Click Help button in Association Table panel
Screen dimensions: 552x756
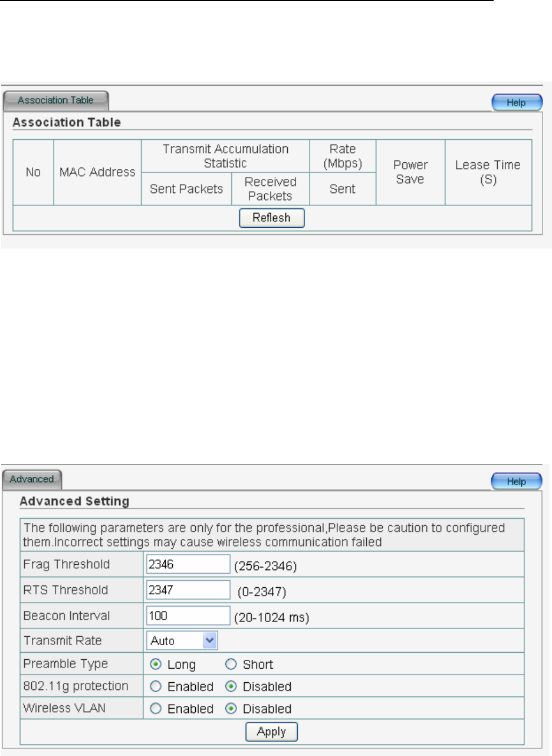[517, 103]
